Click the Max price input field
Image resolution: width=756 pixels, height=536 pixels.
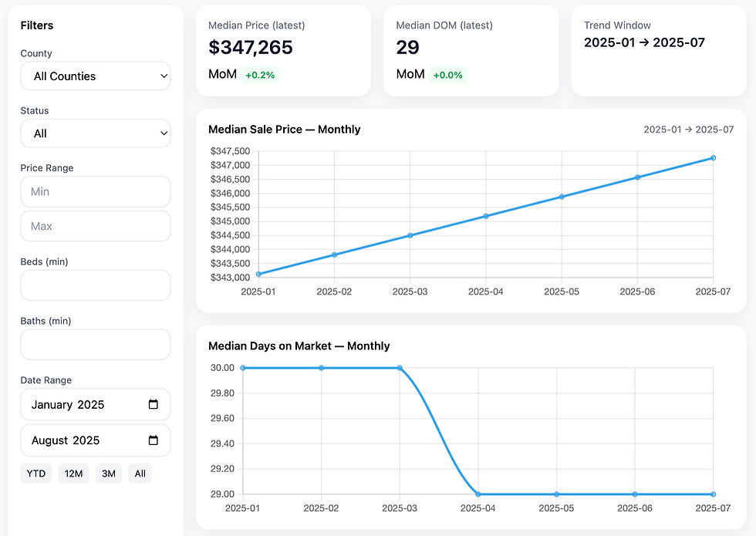95,226
